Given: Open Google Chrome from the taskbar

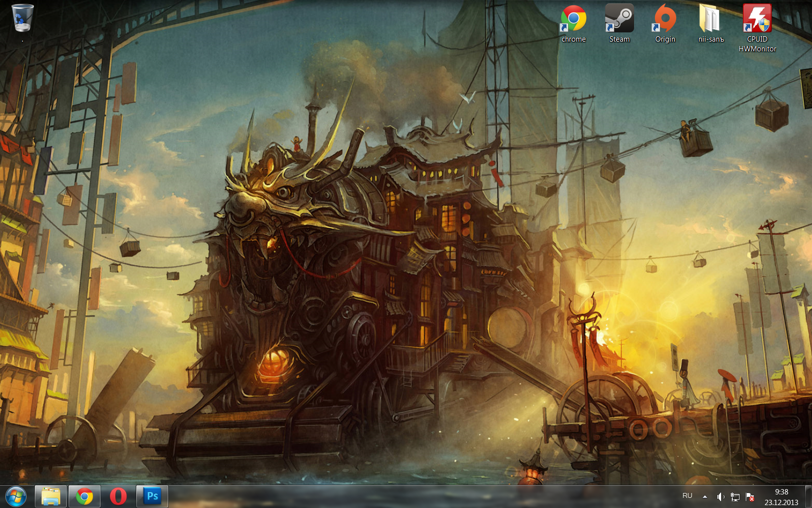Looking at the screenshot, I should pyautogui.click(x=85, y=496).
